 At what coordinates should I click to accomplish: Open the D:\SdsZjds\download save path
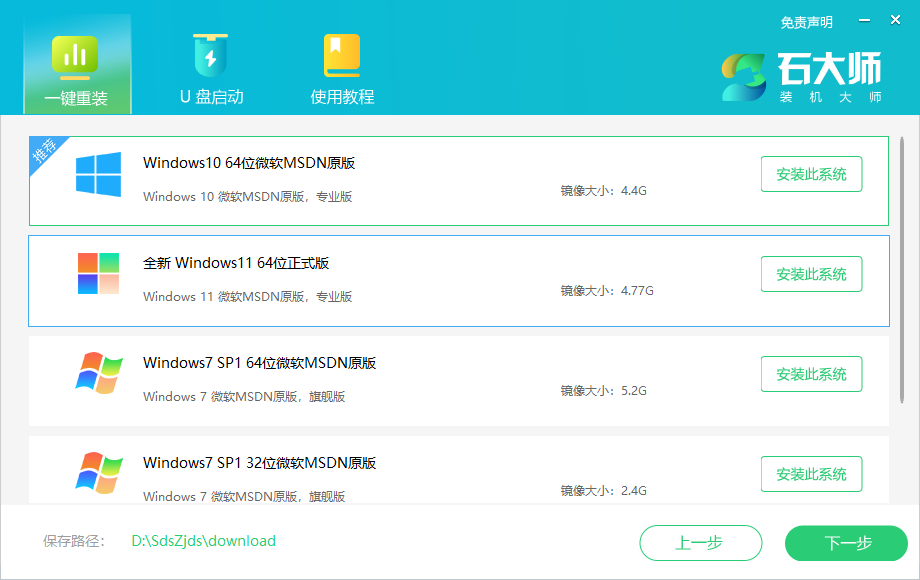204,541
